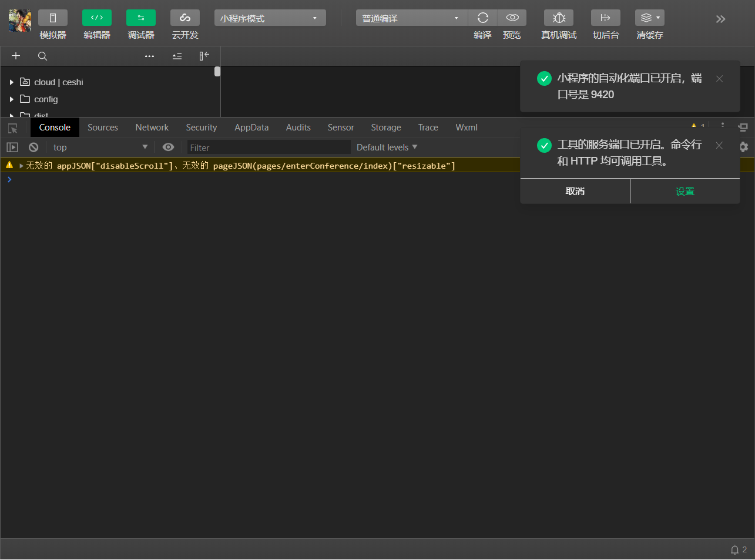Switch to the Wxml tab

[x=466, y=128]
